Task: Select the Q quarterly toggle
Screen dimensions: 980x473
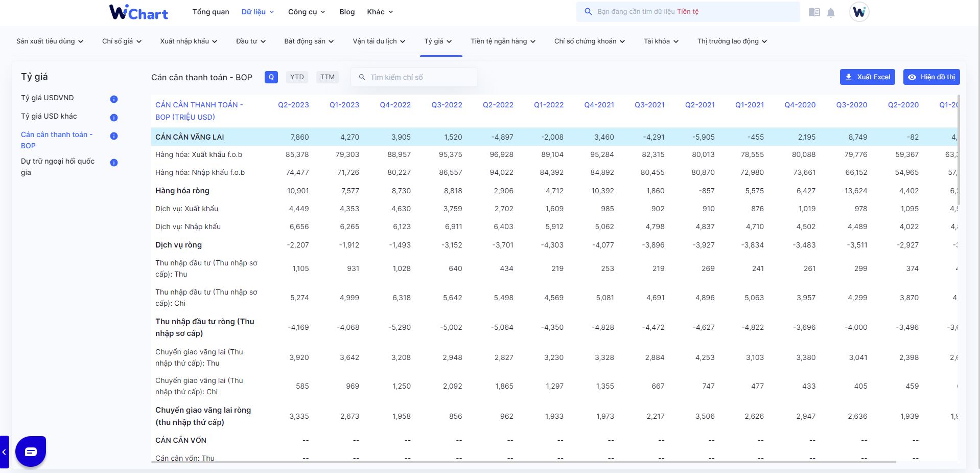Action: tap(271, 77)
